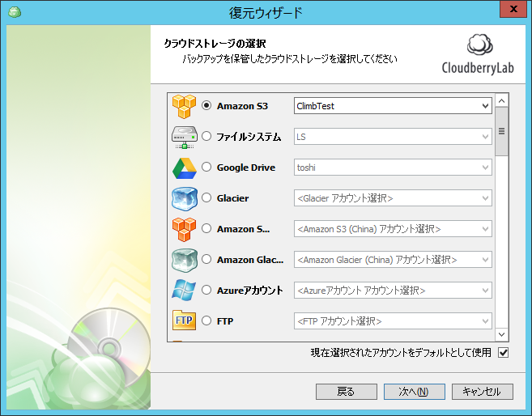Click the Amazon S3 China cubes icon
This screenshot has height=416, width=532.
184,230
